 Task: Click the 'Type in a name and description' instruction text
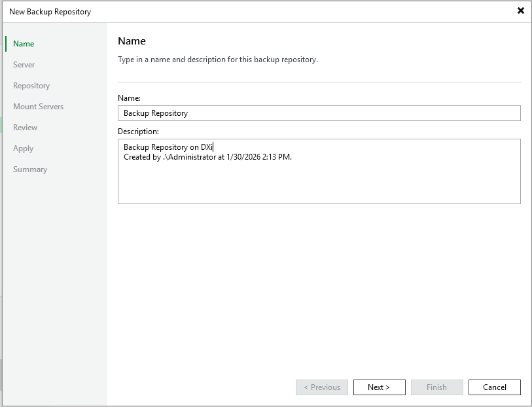[x=218, y=60]
